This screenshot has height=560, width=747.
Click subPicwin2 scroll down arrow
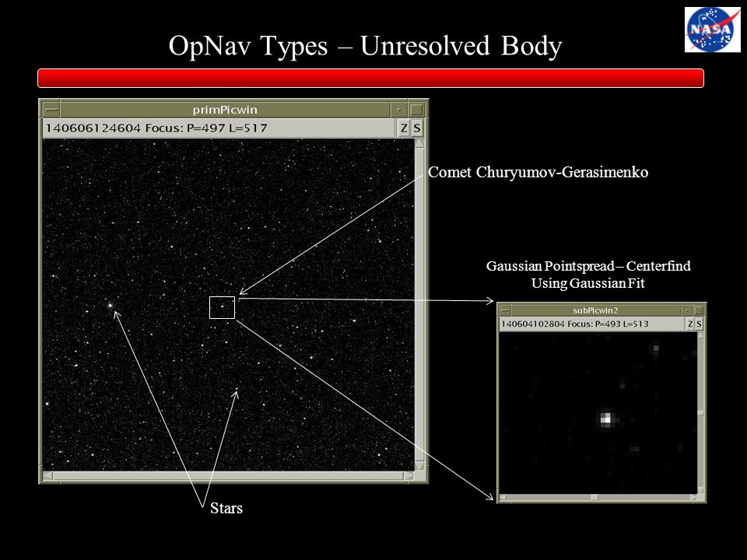[x=700, y=490]
